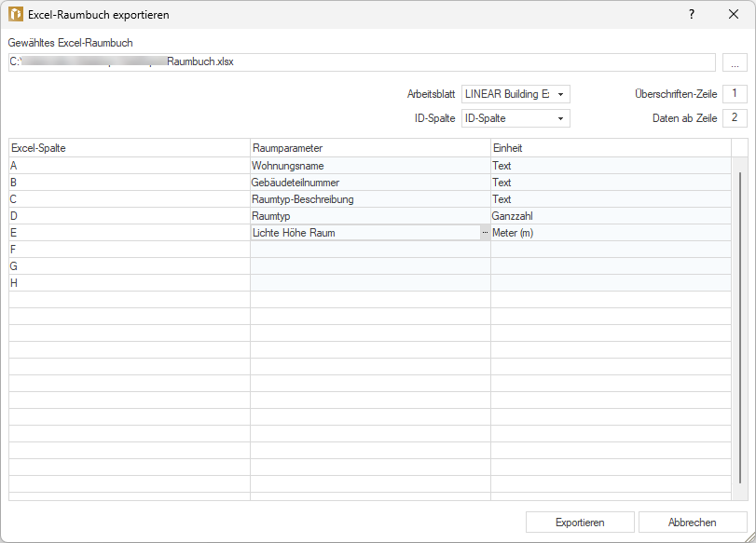Click the empty Raumparameter cell in row F
The image size is (756, 543).
[370, 250]
